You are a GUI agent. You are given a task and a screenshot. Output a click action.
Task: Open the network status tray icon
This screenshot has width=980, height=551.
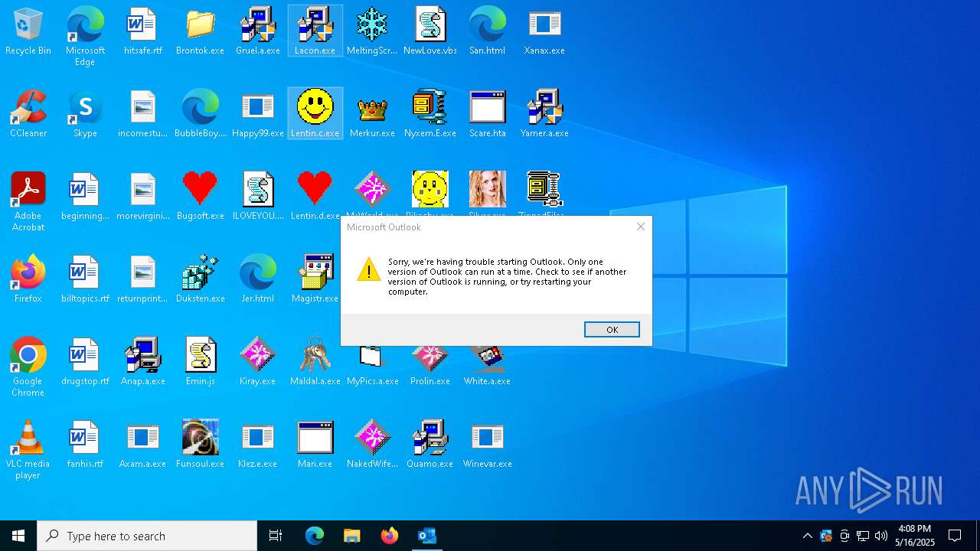click(x=863, y=536)
